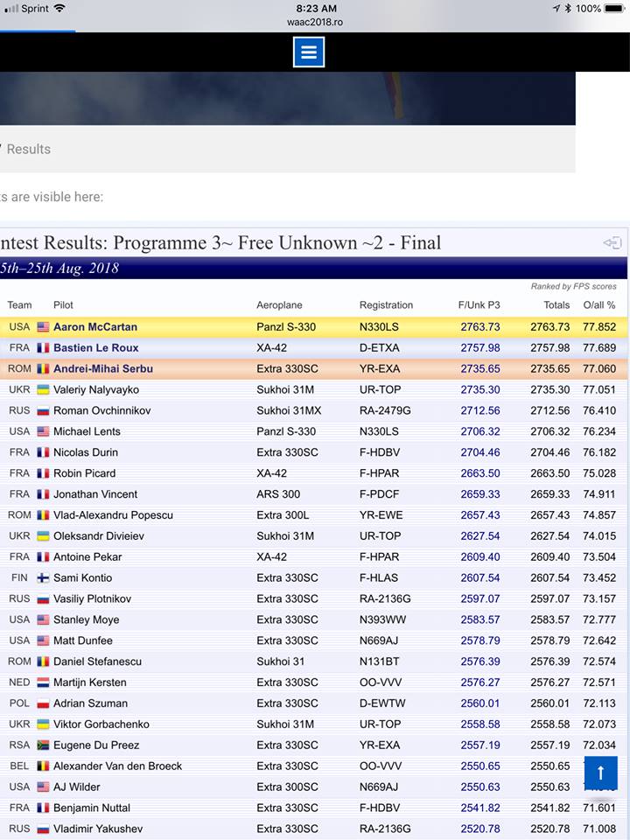Screen dimensions: 630x840
Task: Open Aaron McCartan's score 2763.73 link
Action: tap(480, 326)
